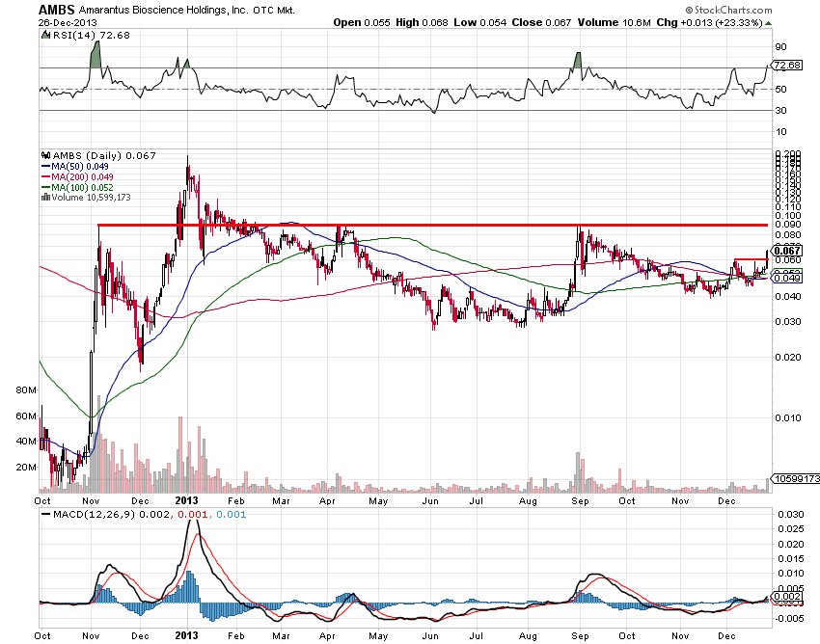Click 'Mar' on the bottom MACD date axis
Image resolution: width=820 pixels, height=644 pixels.
[x=282, y=636]
